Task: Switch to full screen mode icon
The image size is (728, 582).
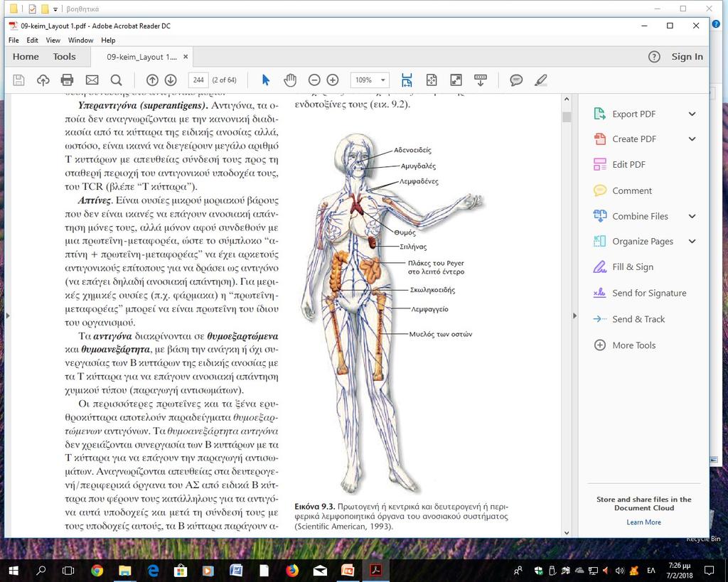Action: click(456, 80)
